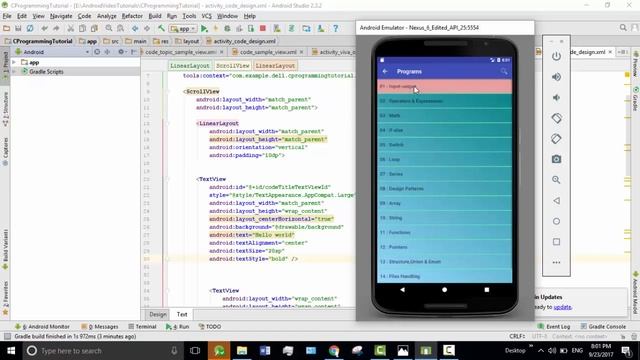This screenshot has width=640, height=360.
Task: Switch to the Design editor tab
Action: point(158,314)
